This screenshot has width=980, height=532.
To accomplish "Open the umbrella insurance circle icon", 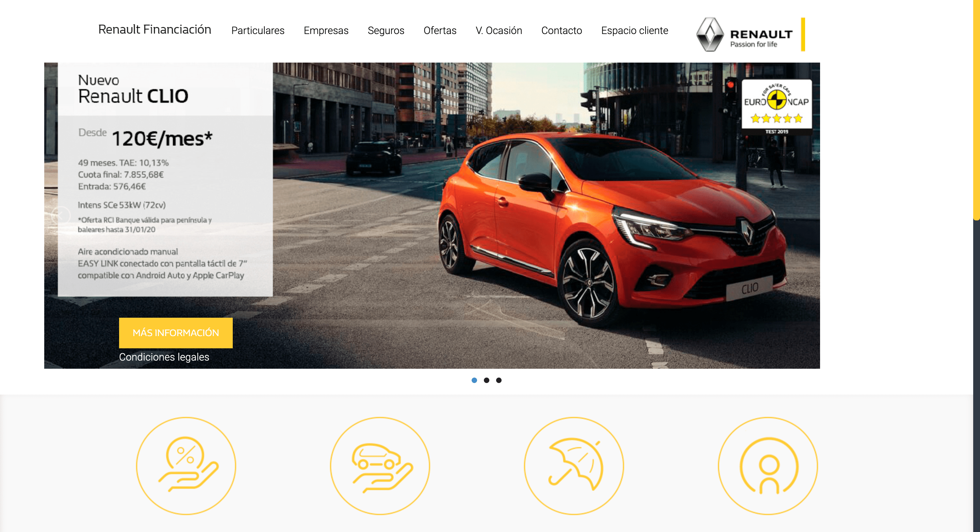I will (574, 466).
